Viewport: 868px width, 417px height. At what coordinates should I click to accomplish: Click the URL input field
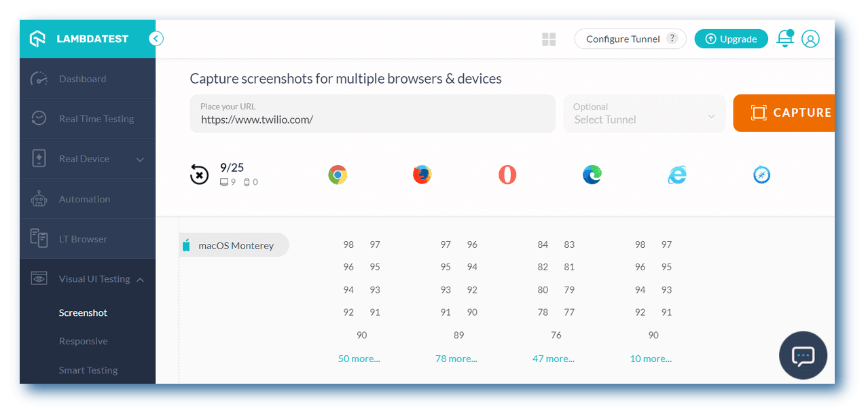pos(372,113)
